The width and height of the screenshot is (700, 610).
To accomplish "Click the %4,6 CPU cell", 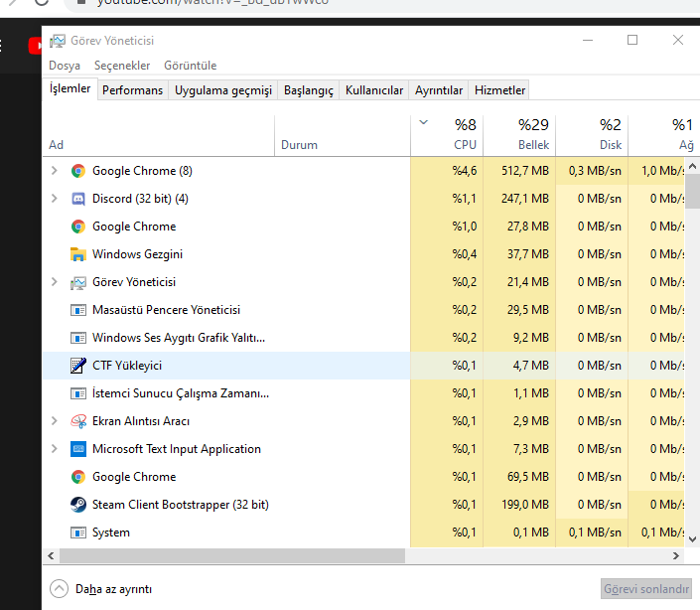I will [447, 171].
